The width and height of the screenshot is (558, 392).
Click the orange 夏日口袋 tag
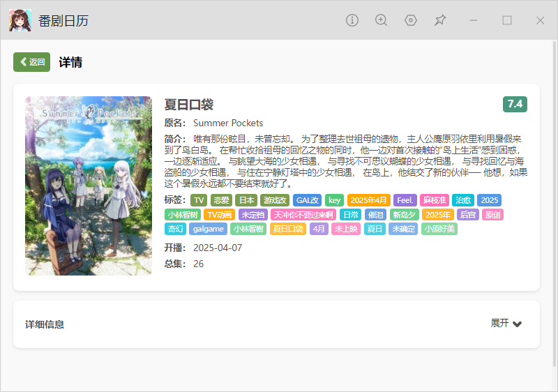288,229
